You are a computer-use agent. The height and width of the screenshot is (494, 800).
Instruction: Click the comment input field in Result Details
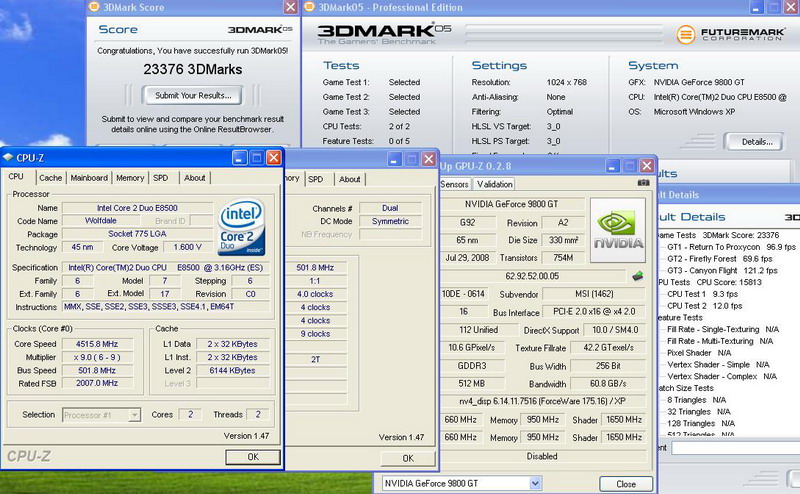tap(735, 448)
